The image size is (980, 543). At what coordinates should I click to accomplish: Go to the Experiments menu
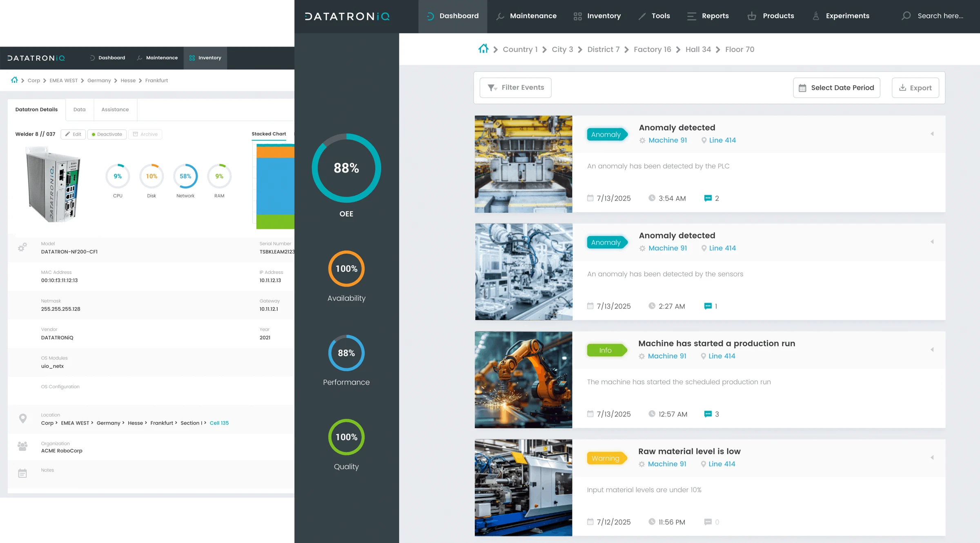point(841,16)
